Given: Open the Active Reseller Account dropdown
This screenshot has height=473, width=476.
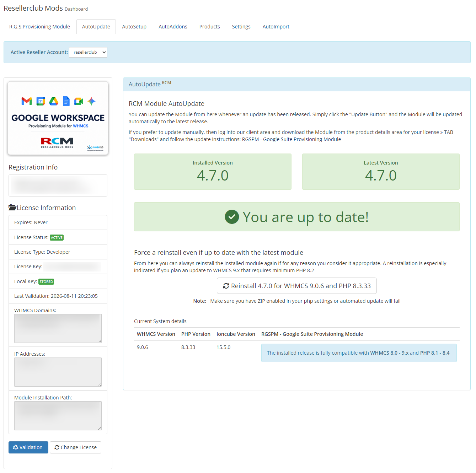Looking at the screenshot, I should point(88,52).
